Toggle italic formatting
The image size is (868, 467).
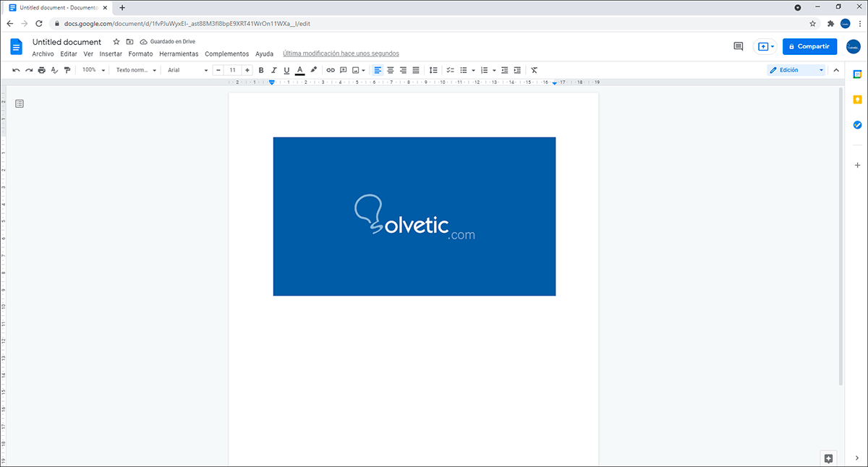click(273, 70)
